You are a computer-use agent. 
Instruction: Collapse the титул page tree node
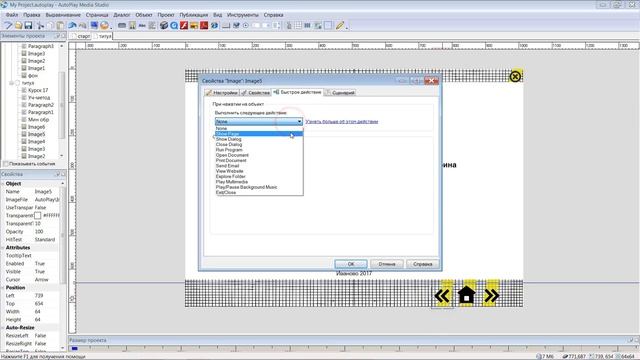coord(11,83)
